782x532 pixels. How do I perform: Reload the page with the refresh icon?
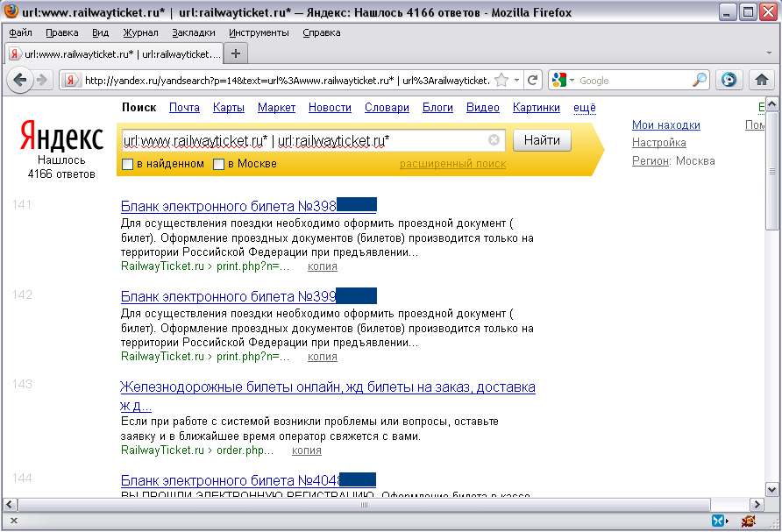point(533,80)
